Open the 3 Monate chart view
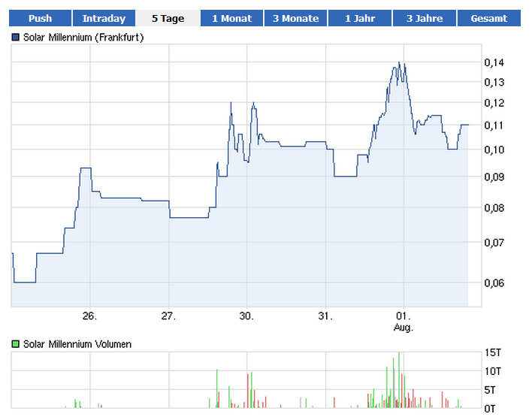532x417 pixels. coord(295,18)
